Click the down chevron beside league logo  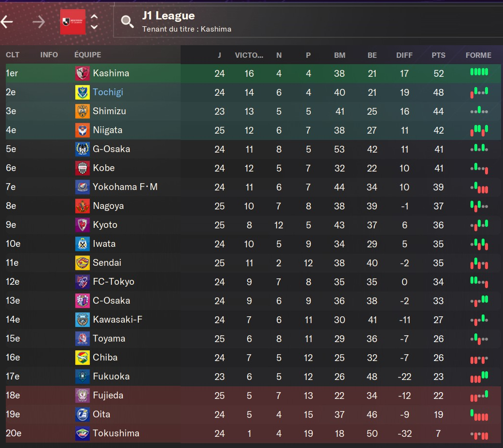[94, 27]
